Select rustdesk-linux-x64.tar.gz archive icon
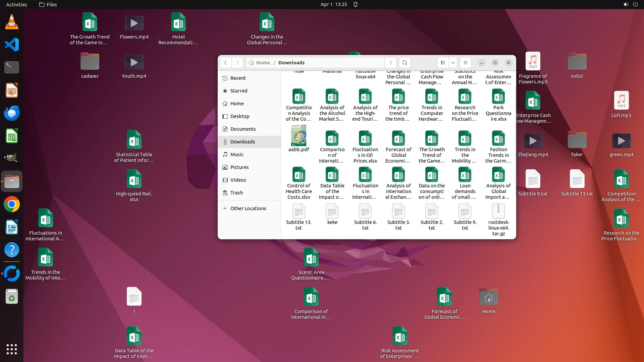 coord(498,211)
